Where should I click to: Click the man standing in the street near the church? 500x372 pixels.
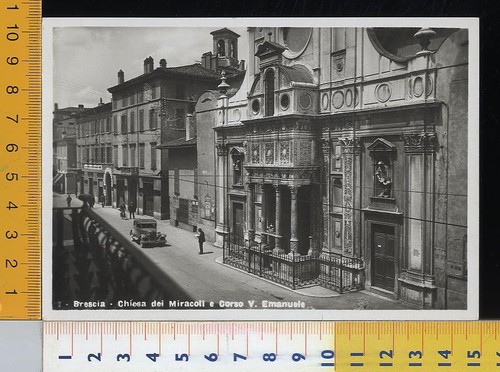coord(201,241)
